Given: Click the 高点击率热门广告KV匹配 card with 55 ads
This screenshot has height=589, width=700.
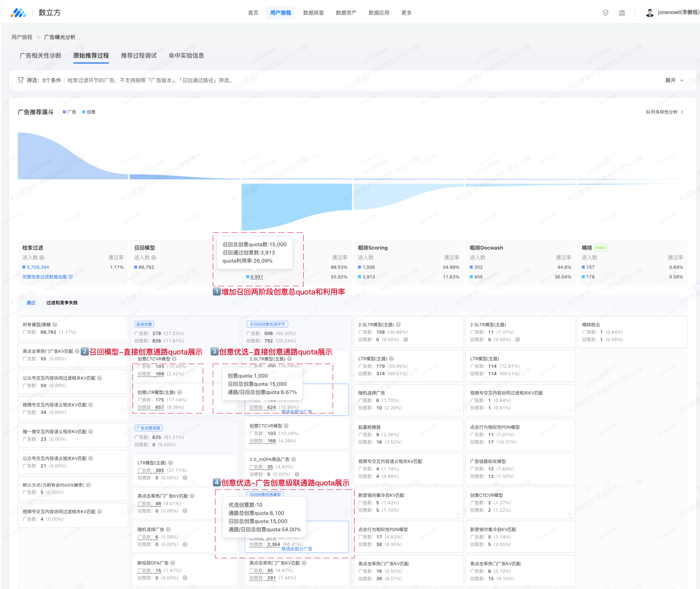Looking at the screenshot, I should pos(73,355).
